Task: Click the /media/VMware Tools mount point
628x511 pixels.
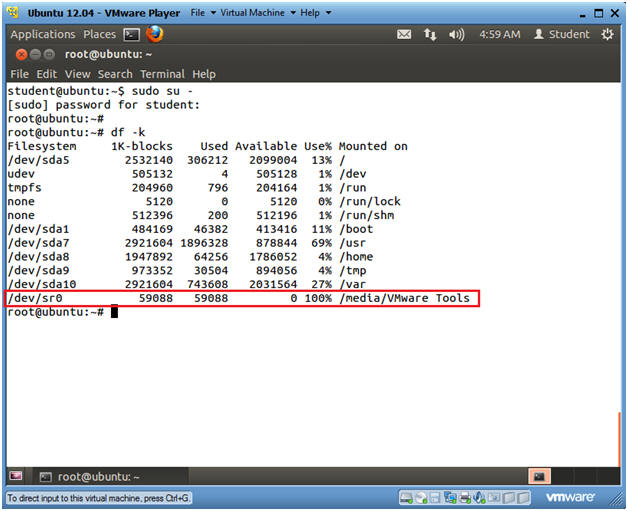Action: (x=404, y=298)
